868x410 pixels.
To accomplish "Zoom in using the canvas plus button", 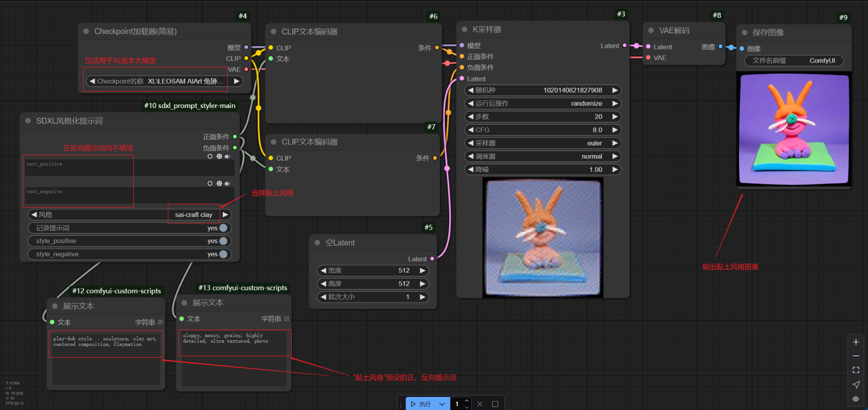I will (856, 342).
